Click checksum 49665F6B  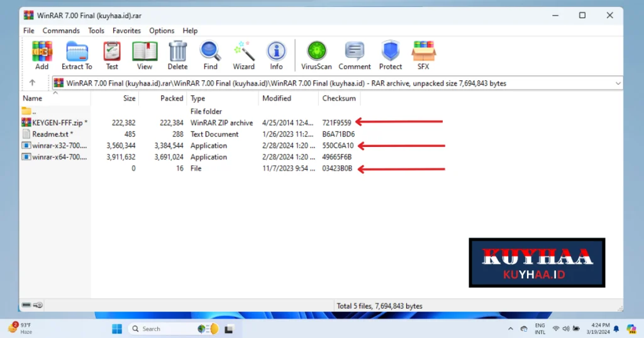[337, 157]
